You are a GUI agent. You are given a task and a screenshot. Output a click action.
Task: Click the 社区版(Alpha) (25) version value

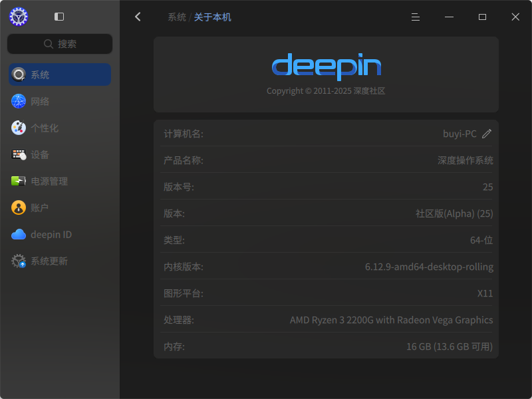click(x=454, y=213)
